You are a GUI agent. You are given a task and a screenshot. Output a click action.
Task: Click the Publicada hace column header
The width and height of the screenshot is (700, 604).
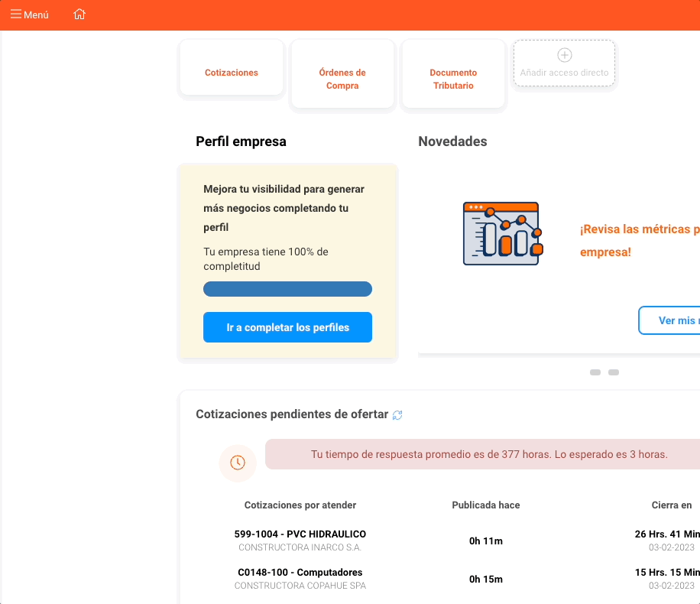[x=486, y=505]
